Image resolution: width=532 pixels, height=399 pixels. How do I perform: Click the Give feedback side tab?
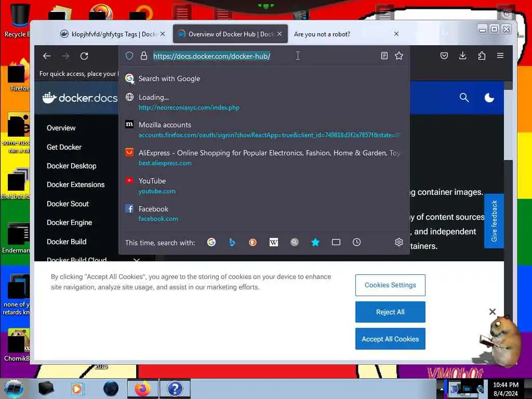pos(494,221)
